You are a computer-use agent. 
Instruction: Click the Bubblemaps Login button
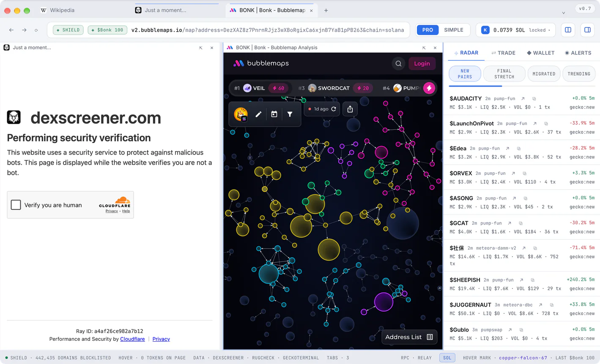tap(422, 63)
